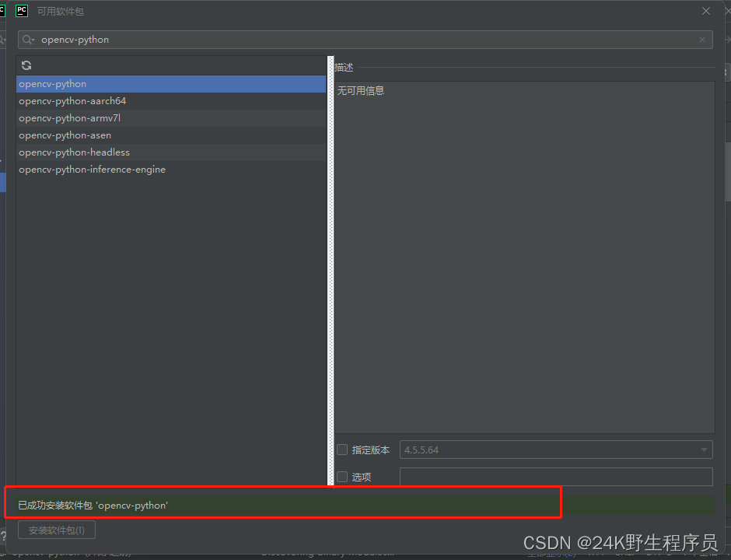This screenshot has height=560, width=731.
Task: Click the 选项 options text field
Action: pyautogui.click(x=555, y=477)
